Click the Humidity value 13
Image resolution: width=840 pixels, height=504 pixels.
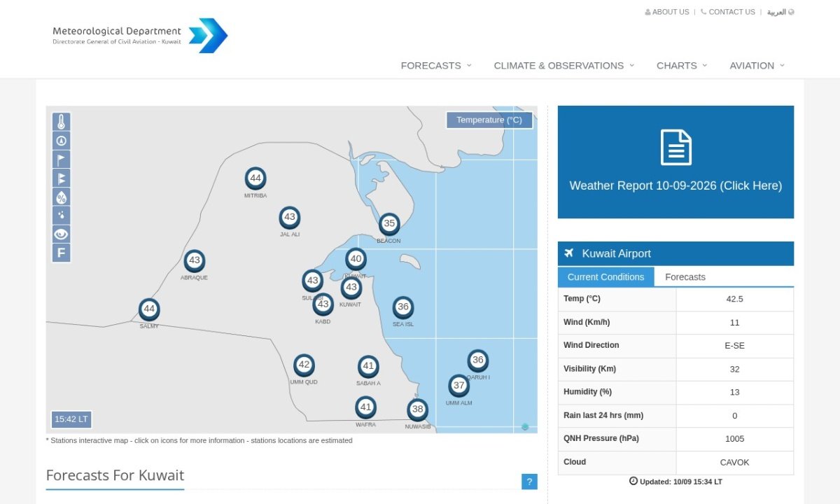click(x=734, y=392)
